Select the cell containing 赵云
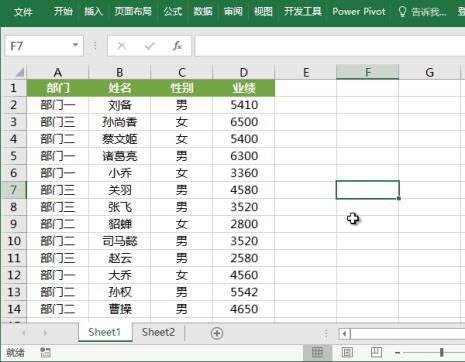The image size is (465, 362). pyautogui.click(x=120, y=258)
